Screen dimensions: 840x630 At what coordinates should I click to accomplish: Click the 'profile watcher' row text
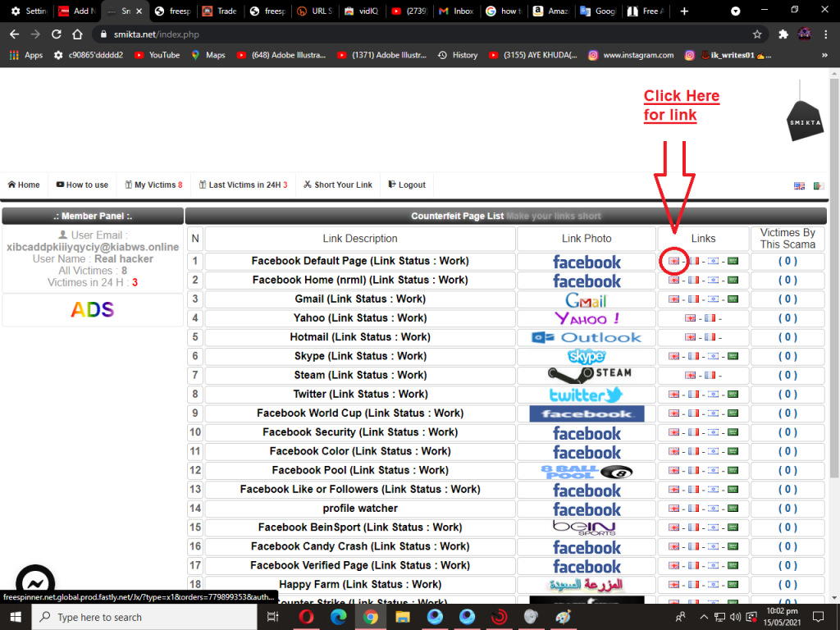pyautogui.click(x=360, y=509)
